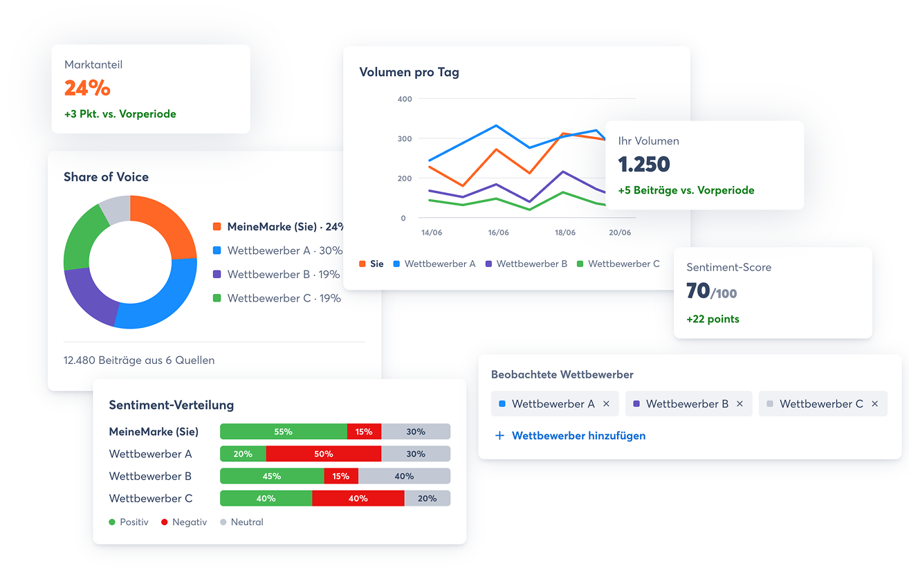
Task: Click the +22 points change text
Action: pyautogui.click(x=713, y=319)
